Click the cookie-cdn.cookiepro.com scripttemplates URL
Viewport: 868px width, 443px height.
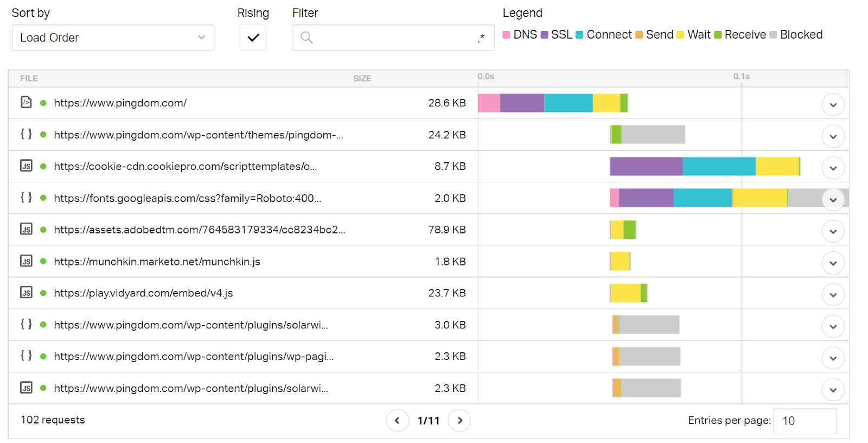click(x=186, y=166)
